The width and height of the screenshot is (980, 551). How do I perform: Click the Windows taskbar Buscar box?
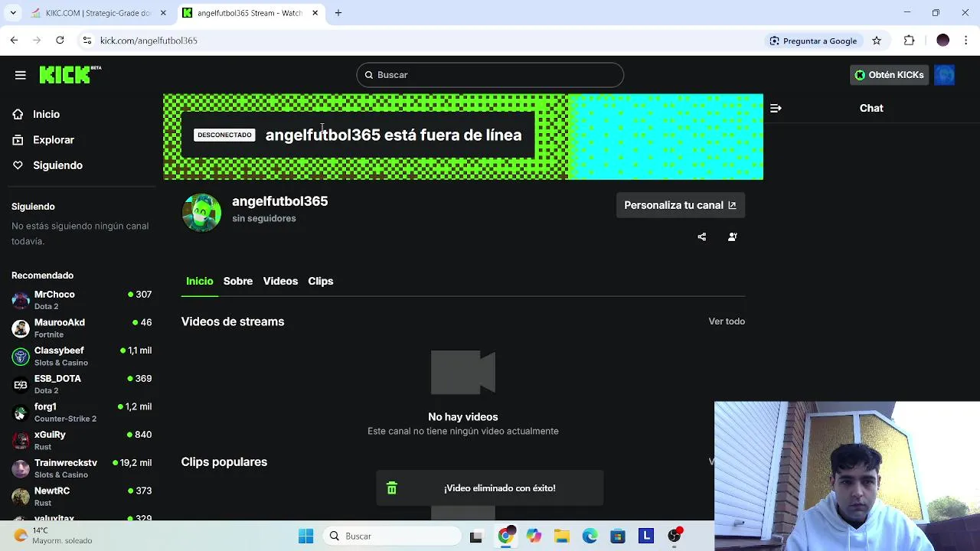click(393, 536)
